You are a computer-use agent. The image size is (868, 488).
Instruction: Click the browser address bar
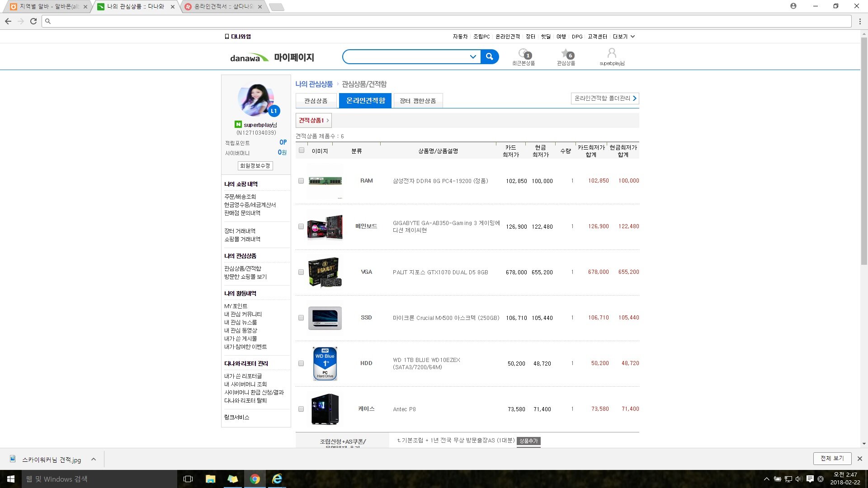[447, 21]
